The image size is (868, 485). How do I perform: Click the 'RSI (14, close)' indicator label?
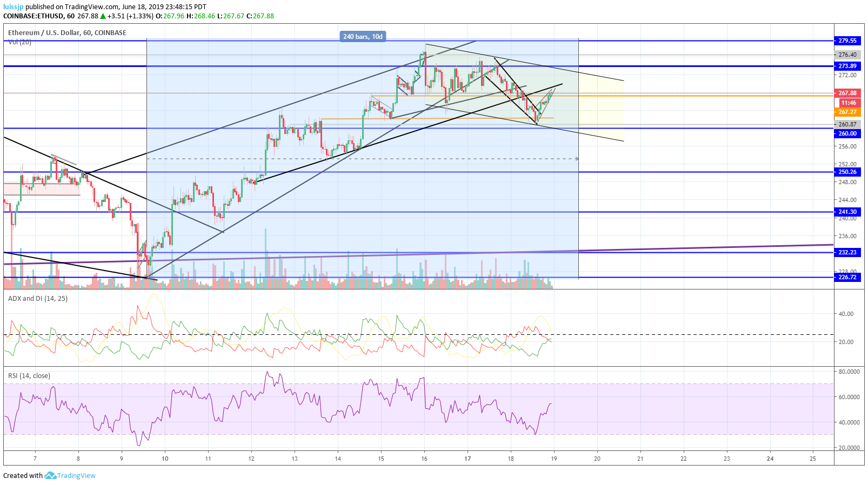(29, 375)
